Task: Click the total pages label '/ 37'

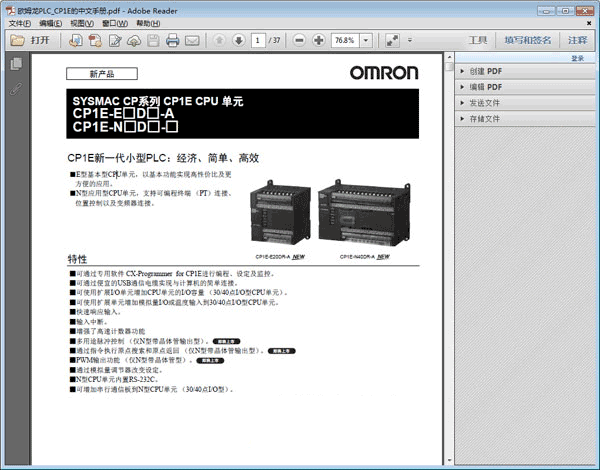Action: (274, 40)
